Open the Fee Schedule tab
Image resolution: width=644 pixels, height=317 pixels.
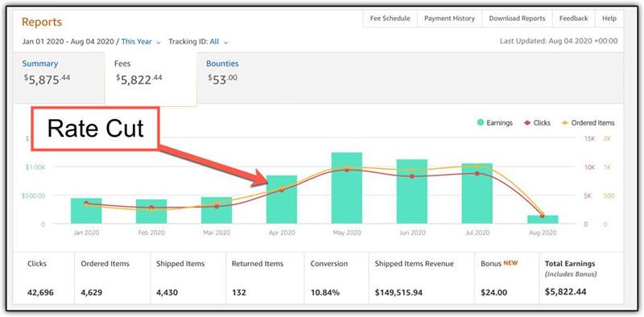click(x=390, y=19)
